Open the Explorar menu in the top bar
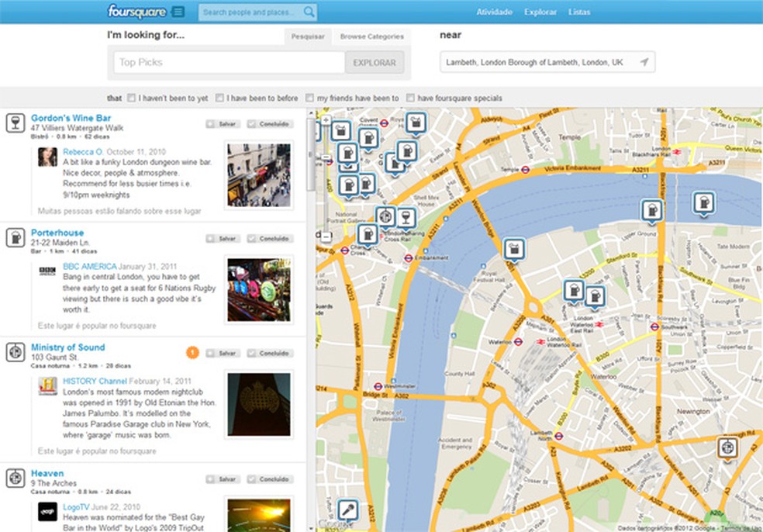 tap(540, 12)
